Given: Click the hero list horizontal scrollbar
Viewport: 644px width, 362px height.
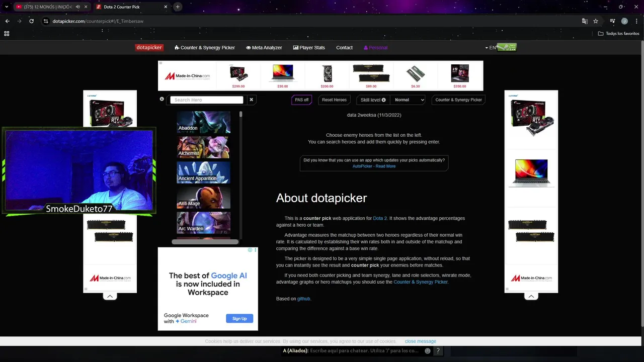Looking at the screenshot, I should tap(205, 242).
